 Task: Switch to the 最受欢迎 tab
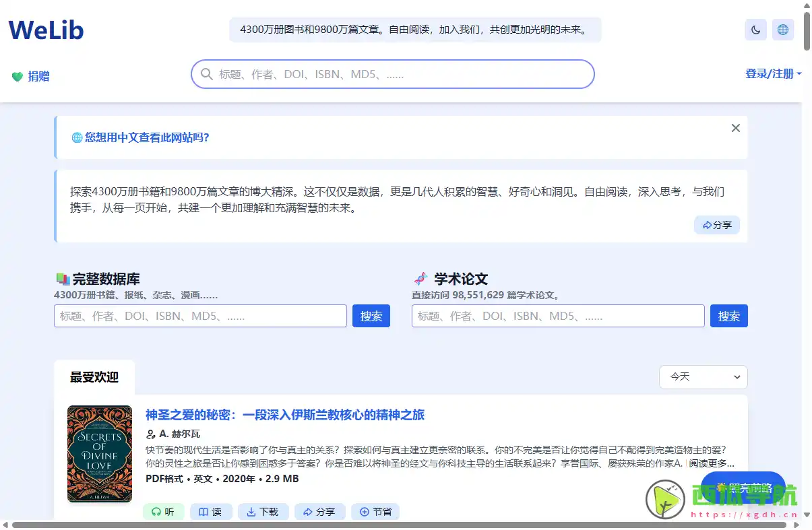click(x=94, y=378)
